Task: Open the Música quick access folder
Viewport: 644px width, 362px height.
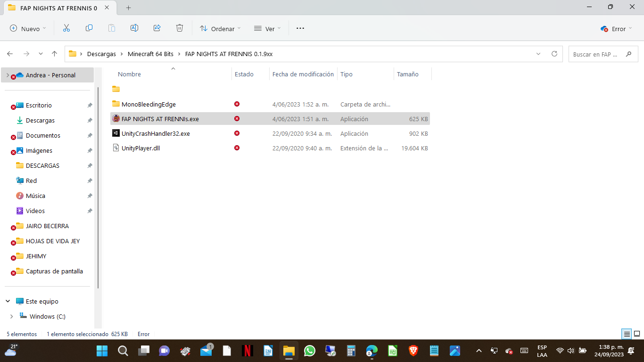Action: point(35,196)
